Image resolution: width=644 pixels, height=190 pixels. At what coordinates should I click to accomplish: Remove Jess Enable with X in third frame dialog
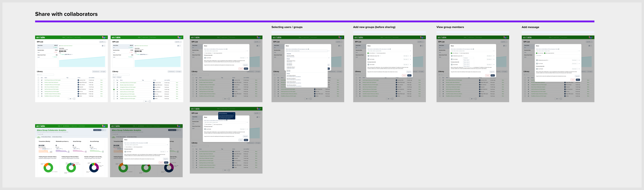(247, 58)
